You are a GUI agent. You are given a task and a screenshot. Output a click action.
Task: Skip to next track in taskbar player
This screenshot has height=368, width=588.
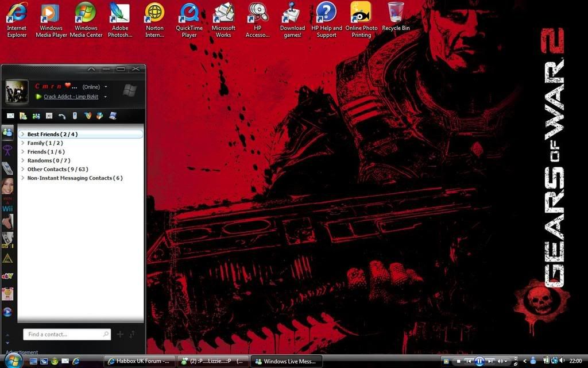(490, 361)
